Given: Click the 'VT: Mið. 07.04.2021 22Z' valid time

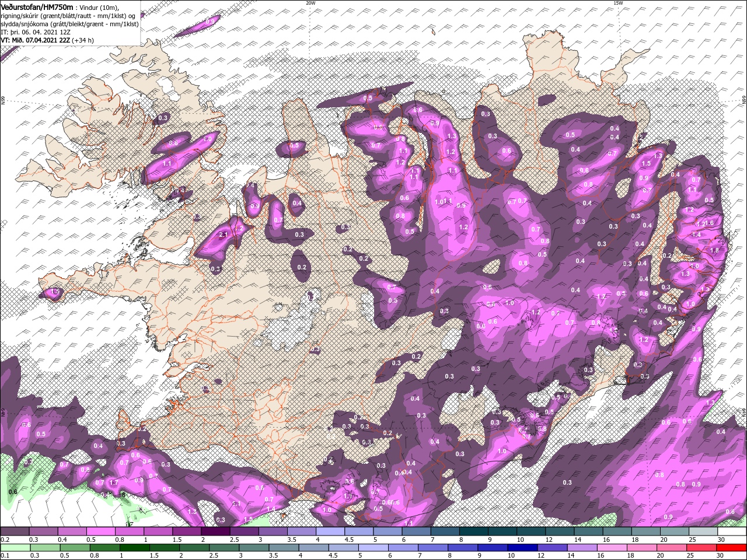Looking at the screenshot, I should [36, 40].
